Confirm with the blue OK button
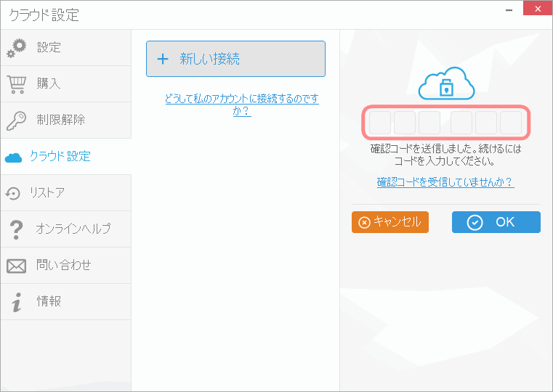Image resolution: width=553 pixels, height=392 pixels. pos(496,222)
